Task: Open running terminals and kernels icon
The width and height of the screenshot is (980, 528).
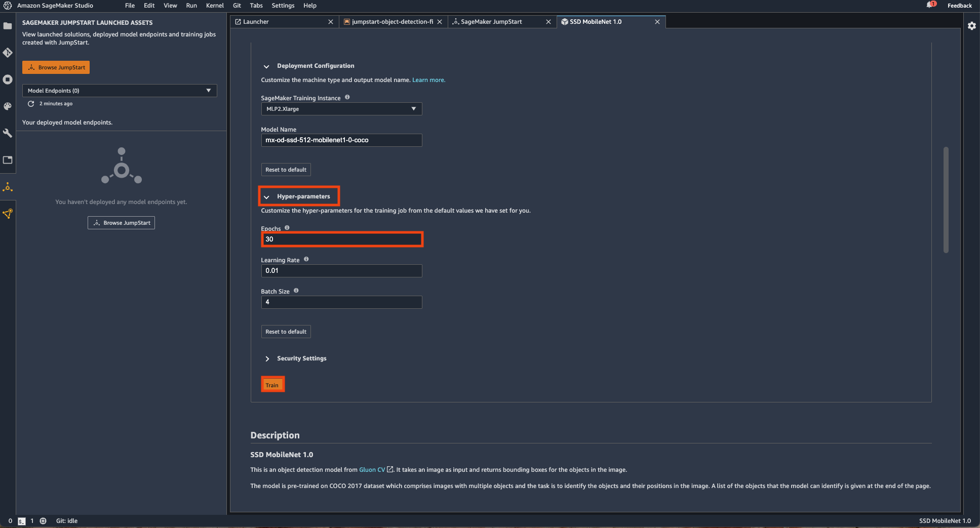Action: pos(8,79)
